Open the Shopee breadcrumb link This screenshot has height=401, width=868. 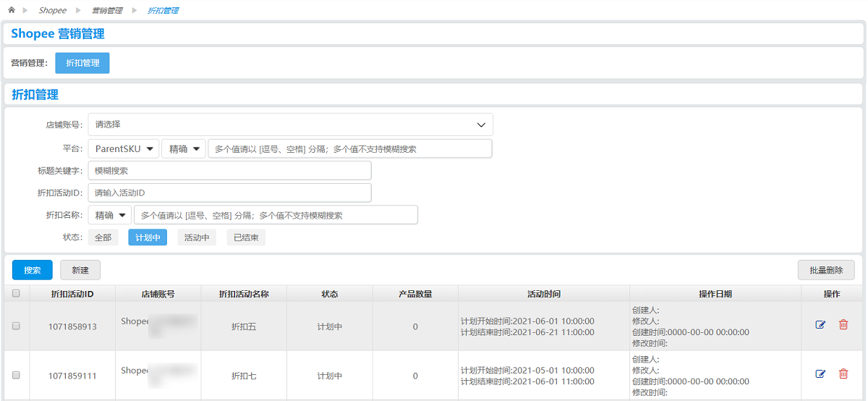pyautogui.click(x=52, y=11)
